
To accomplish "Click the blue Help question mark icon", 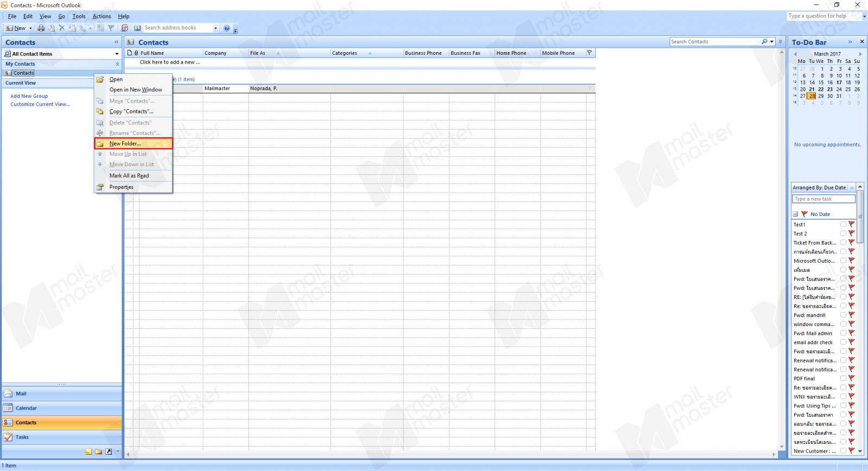I will coord(227,28).
